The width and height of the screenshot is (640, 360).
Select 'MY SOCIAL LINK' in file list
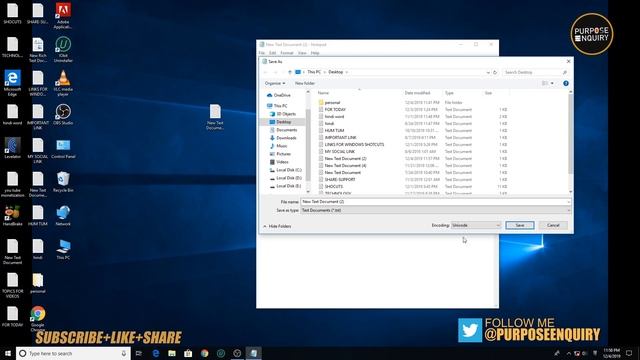tap(339, 151)
